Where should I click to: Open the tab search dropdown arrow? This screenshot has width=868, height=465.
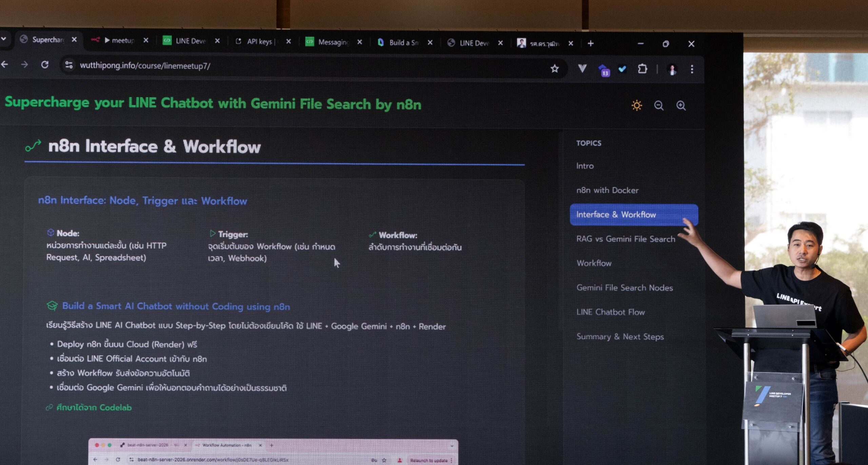3,39
